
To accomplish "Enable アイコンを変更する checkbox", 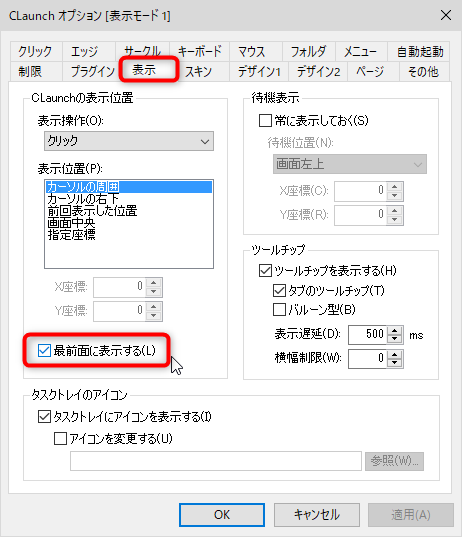I will 61,438.
